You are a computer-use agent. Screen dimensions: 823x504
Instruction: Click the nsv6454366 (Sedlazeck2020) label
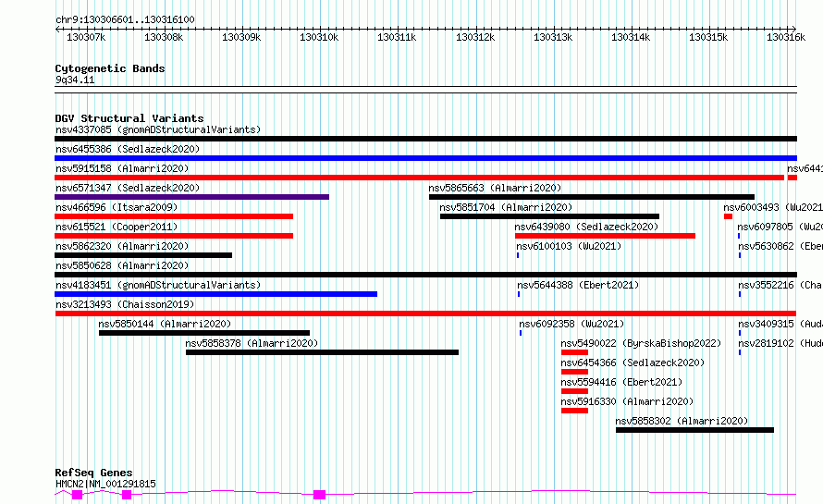633,363
